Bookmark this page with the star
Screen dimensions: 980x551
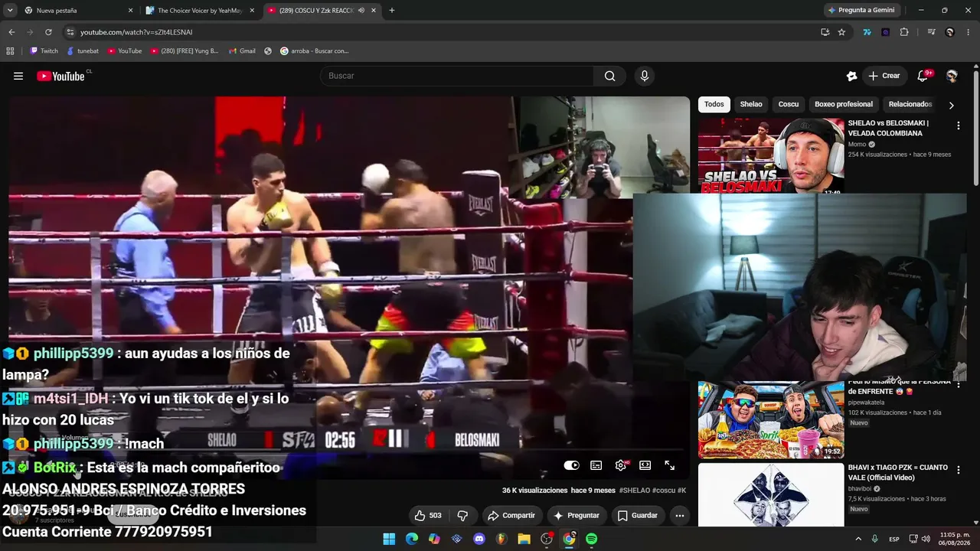click(x=841, y=32)
